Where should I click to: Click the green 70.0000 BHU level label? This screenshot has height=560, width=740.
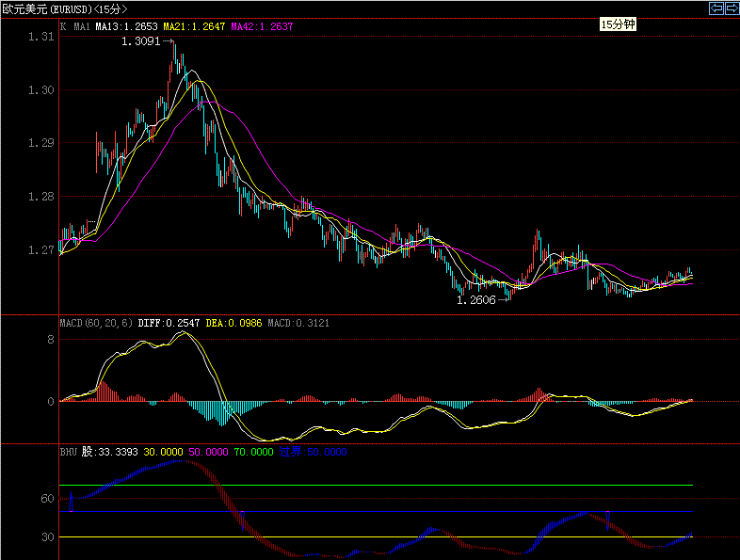[254, 452]
